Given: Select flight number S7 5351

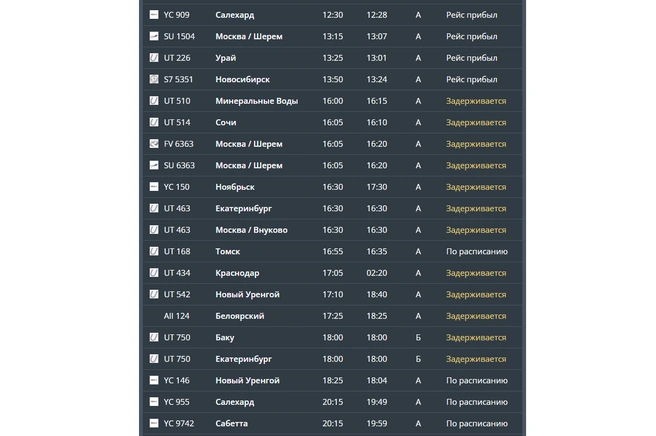Looking at the screenshot, I should [178, 79].
